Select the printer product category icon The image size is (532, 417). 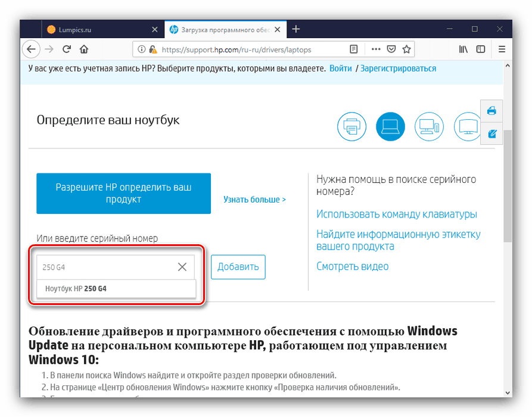(x=351, y=126)
